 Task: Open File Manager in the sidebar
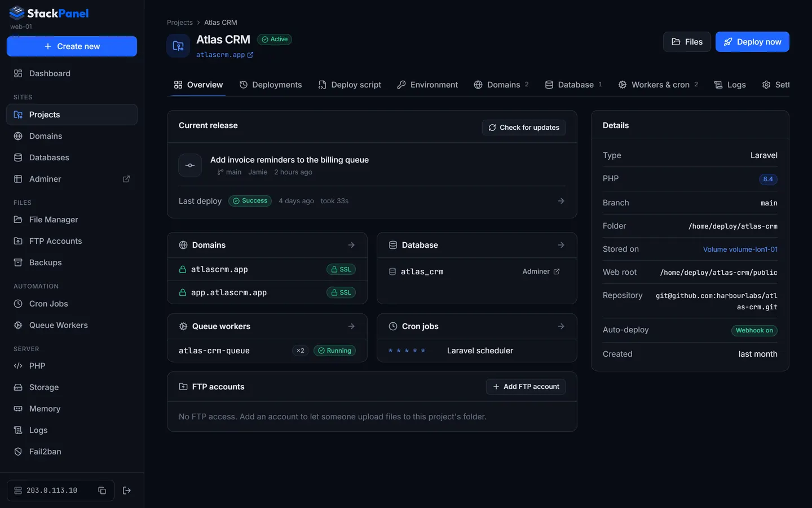pos(72,220)
